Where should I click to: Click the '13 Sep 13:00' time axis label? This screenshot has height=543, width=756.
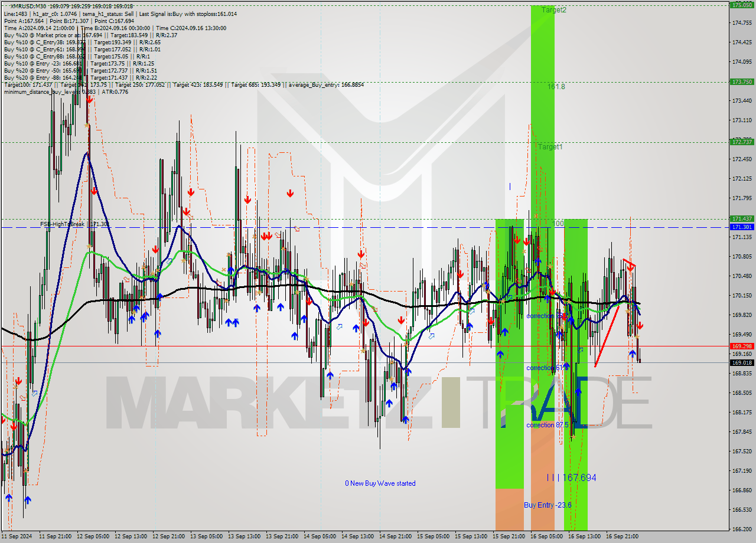[244, 537]
